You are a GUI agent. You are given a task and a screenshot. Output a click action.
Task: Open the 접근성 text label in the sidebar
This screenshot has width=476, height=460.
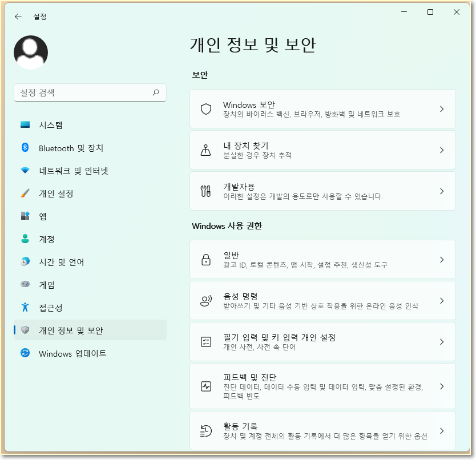point(51,308)
